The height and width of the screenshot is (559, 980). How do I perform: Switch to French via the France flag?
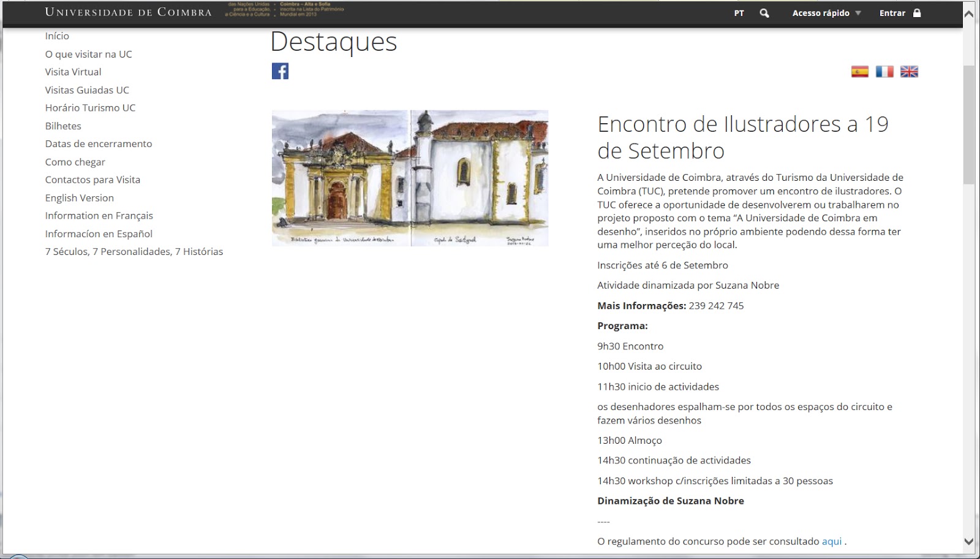[x=884, y=72]
